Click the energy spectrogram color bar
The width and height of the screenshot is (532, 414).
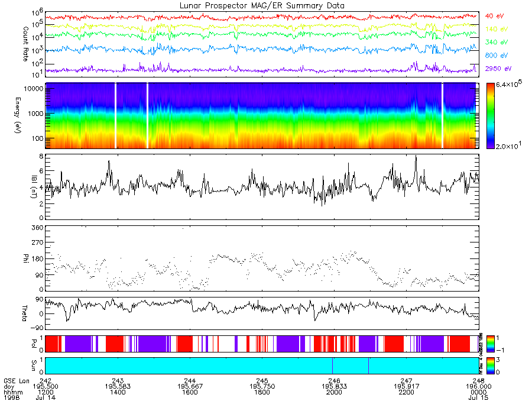[490, 116]
